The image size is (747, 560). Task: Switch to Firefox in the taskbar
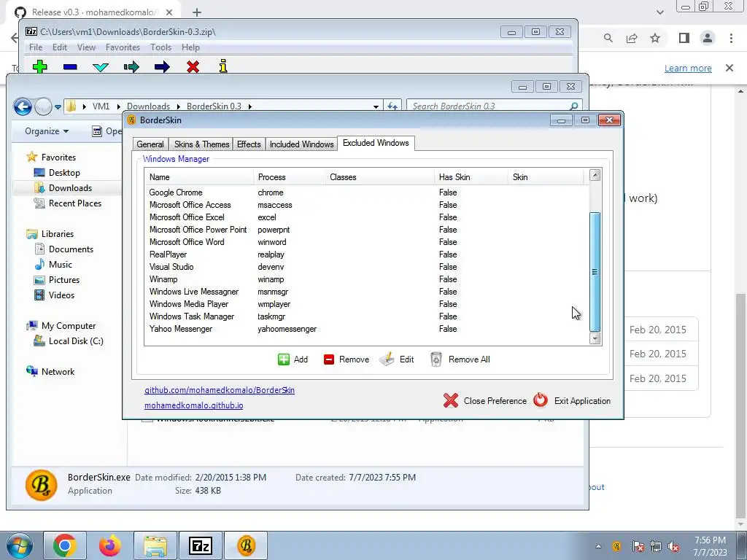click(110, 545)
